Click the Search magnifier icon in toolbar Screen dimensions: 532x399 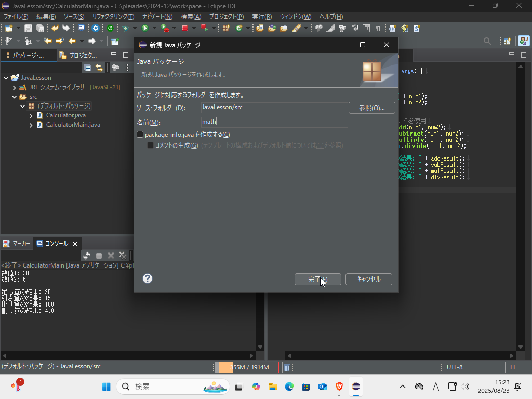(x=487, y=42)
